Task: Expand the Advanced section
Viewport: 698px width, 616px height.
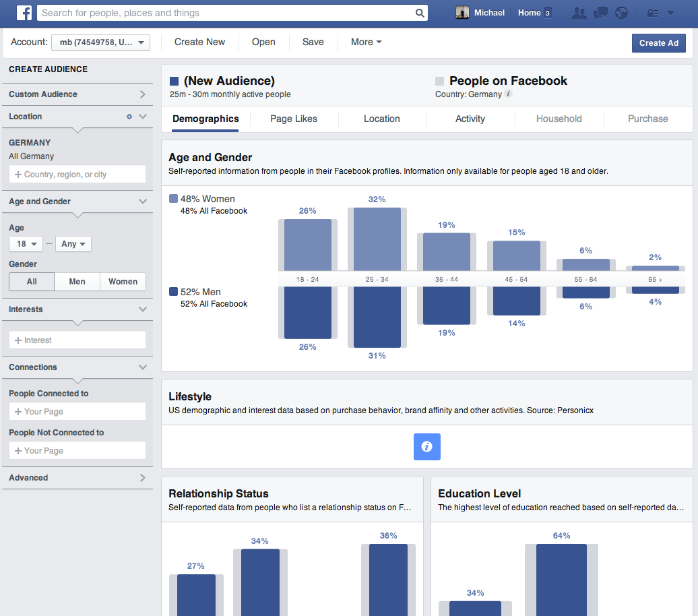Action: pyautogui.click(x=77, y=477)
